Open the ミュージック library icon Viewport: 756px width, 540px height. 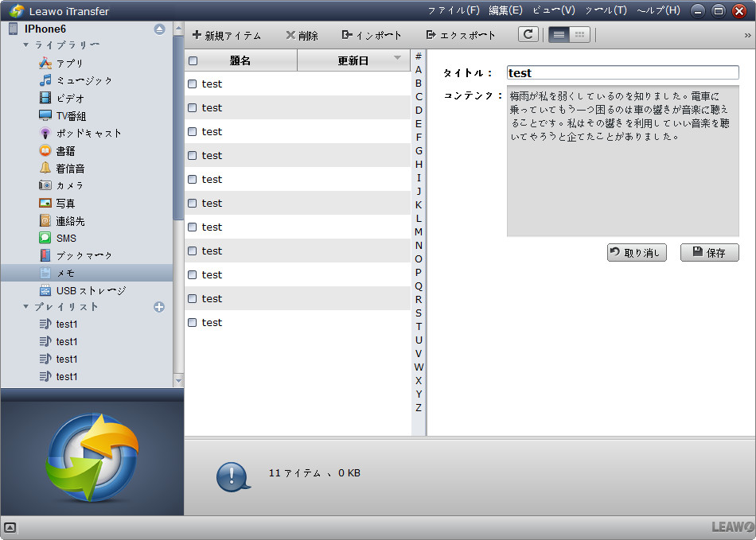coord(45,80)
